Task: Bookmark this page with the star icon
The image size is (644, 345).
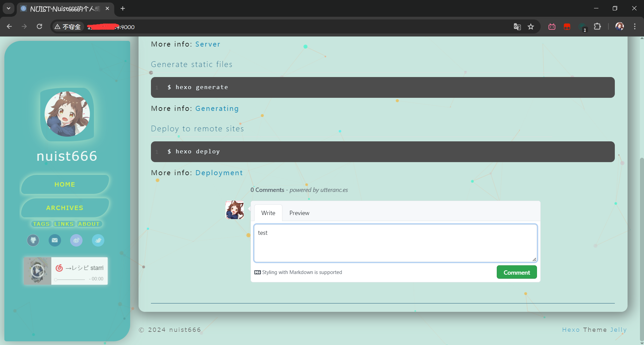Action: tap(531, 27)
